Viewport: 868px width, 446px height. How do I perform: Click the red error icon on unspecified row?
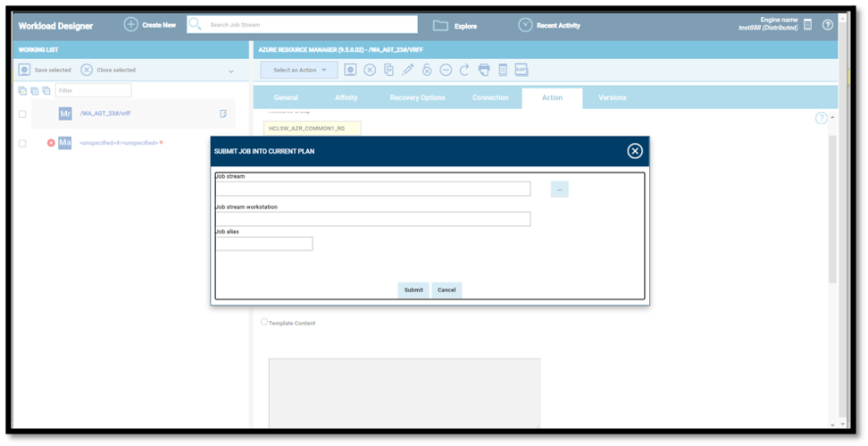(x=51, y=143)
